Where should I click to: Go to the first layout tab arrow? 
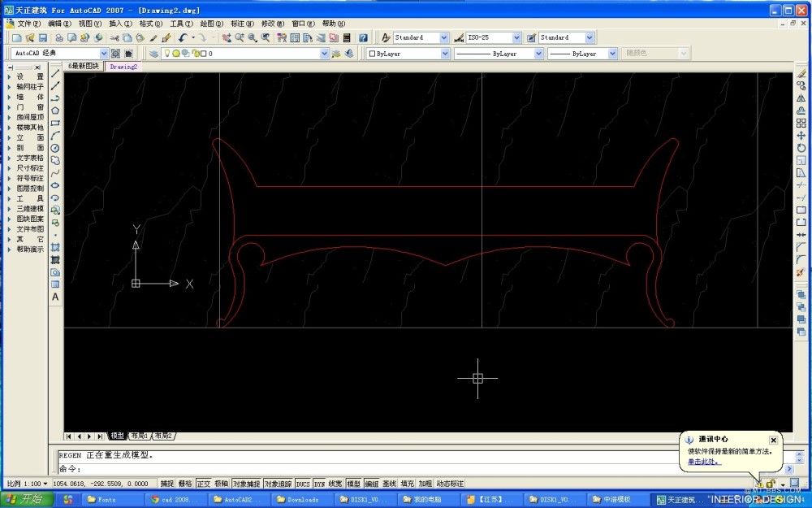click(x=69, y=436)
